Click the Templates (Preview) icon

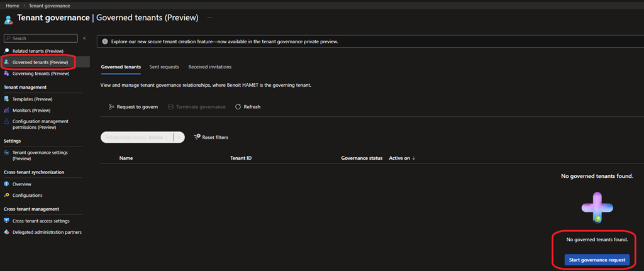7,99
